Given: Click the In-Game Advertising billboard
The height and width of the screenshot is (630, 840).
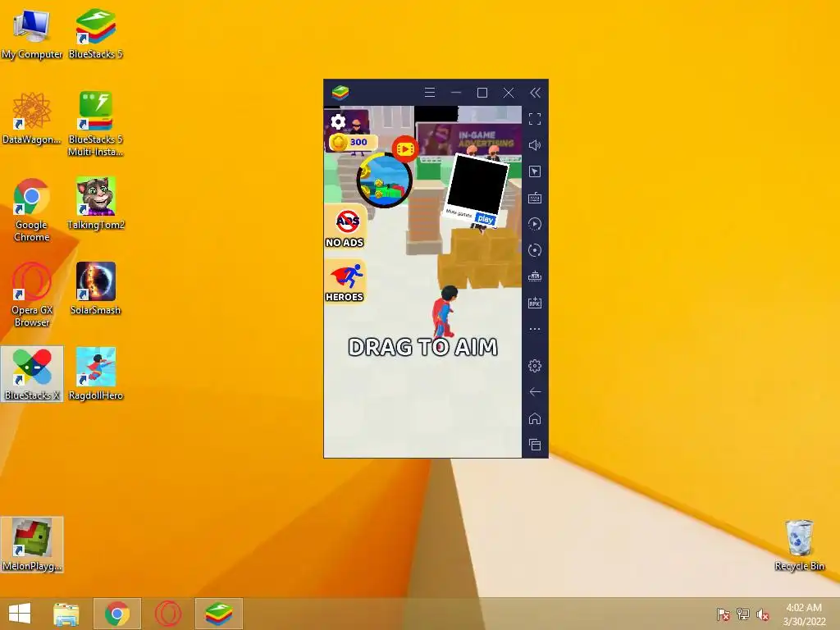Looking at the screenshot, I should click(x=468, y=139).
